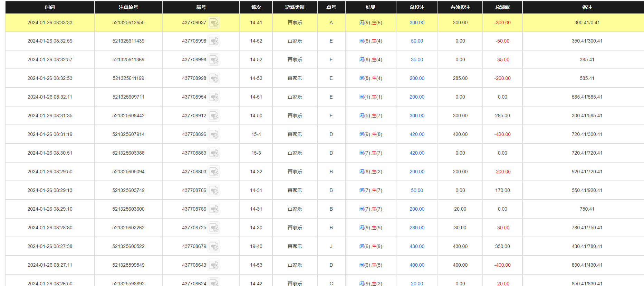Click timestamp 2024-01-26 08:33:33
The width and height of the screenshot is (644, 286).
click(50, 22)
